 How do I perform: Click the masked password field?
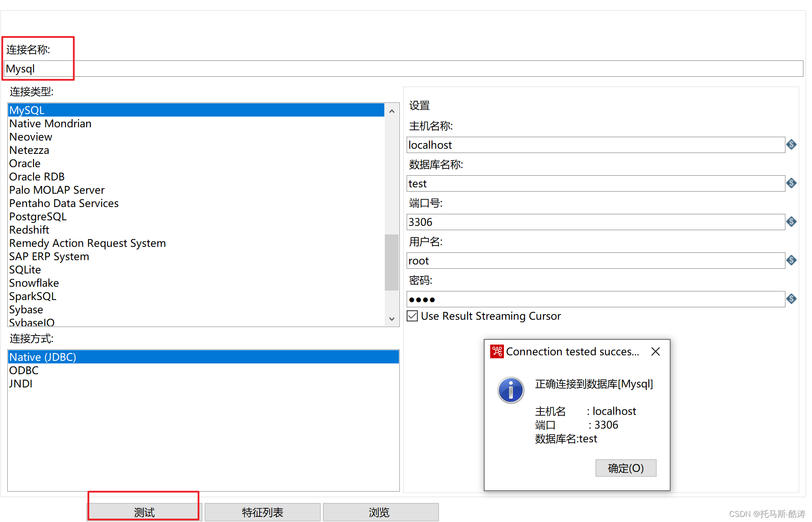(596, 299)
